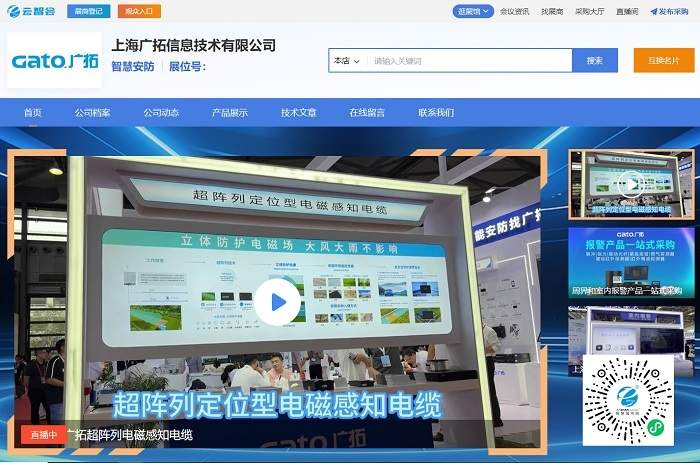Open the 联系我们 tab

(436, 113)
